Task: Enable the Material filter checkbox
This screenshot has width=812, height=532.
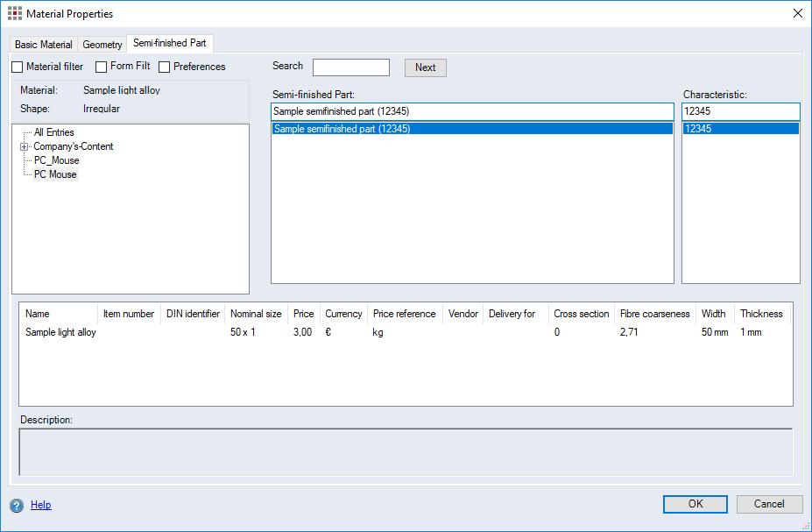Action: [x=17, y=67]
